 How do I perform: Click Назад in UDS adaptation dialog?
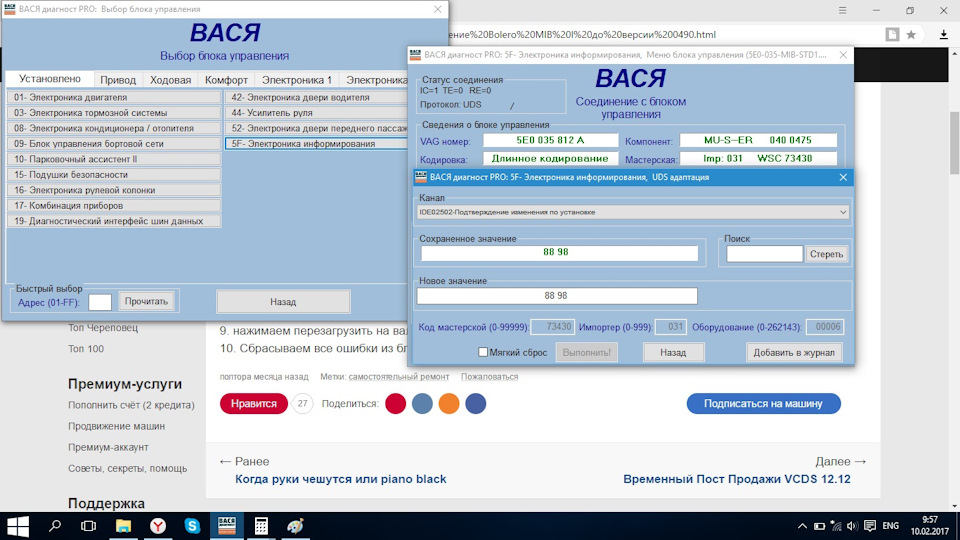pos(673,353)
